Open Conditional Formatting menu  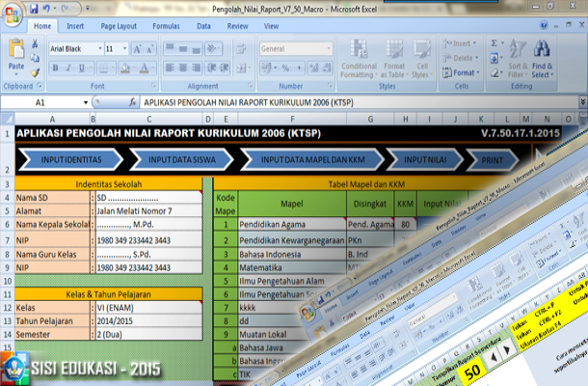359,59
